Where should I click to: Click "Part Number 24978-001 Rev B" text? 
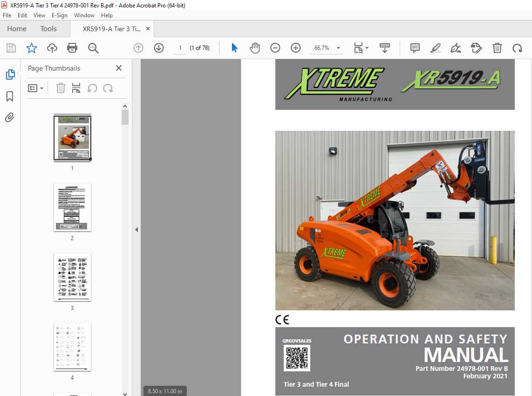tap(462, 369)
